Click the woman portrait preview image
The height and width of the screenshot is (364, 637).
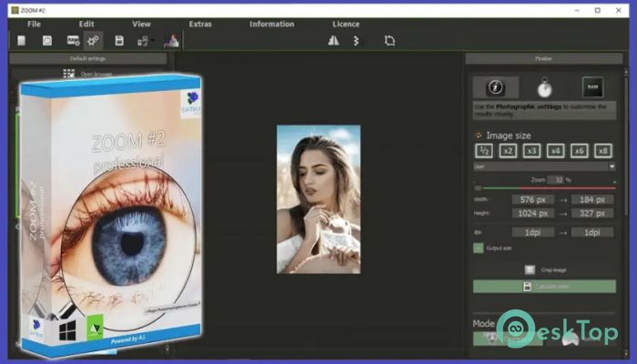(318, 199)
